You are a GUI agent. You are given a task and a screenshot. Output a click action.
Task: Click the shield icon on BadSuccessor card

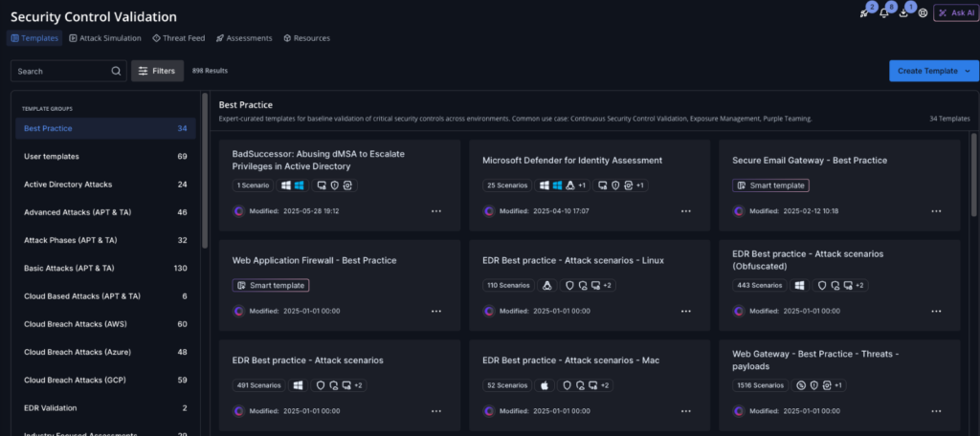pos(334,185)
